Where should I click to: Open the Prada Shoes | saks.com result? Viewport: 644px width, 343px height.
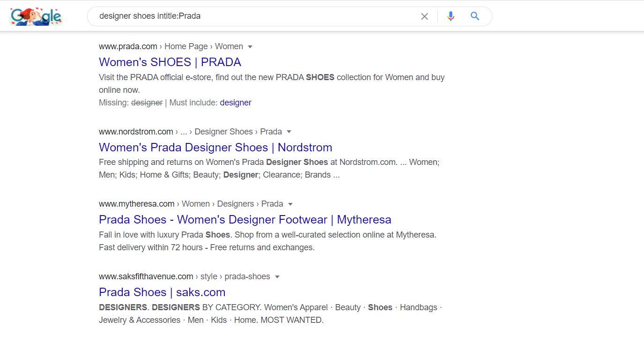coord(162,292)
